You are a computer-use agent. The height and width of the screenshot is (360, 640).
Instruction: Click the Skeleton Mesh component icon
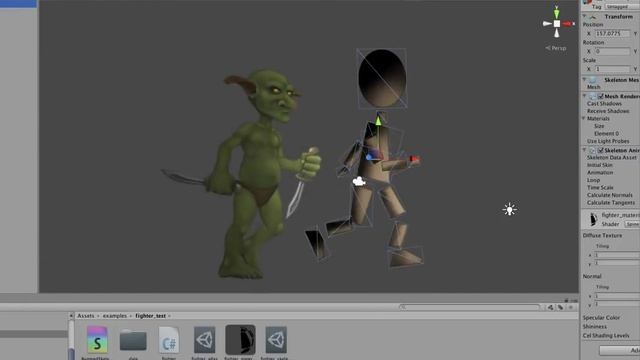(593, 80)
